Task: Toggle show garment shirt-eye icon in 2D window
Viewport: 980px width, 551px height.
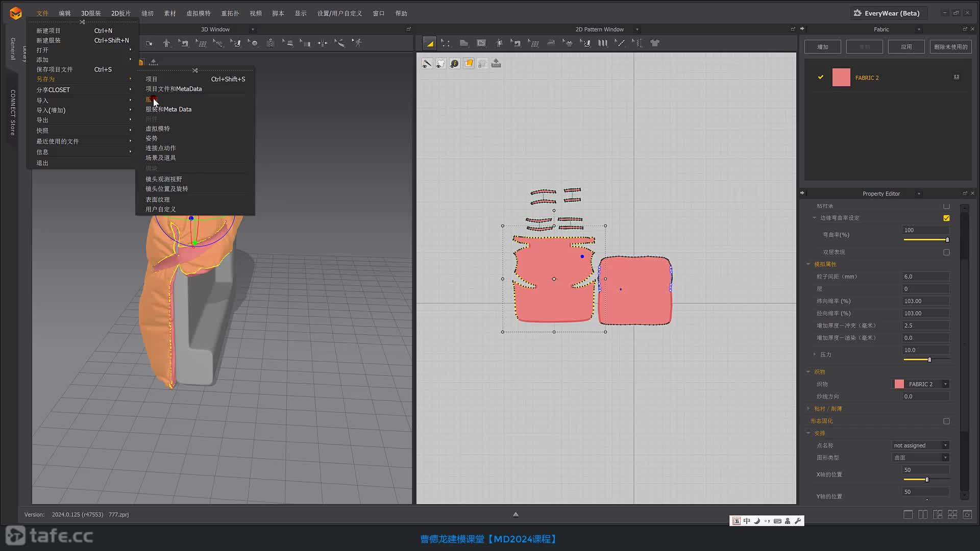Action: (x=441, y=64)
